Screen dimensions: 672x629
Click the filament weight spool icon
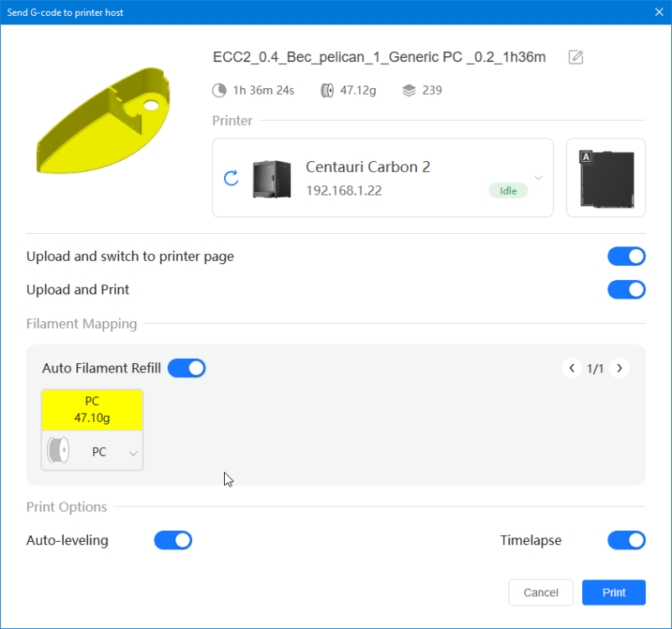[327, 91]
